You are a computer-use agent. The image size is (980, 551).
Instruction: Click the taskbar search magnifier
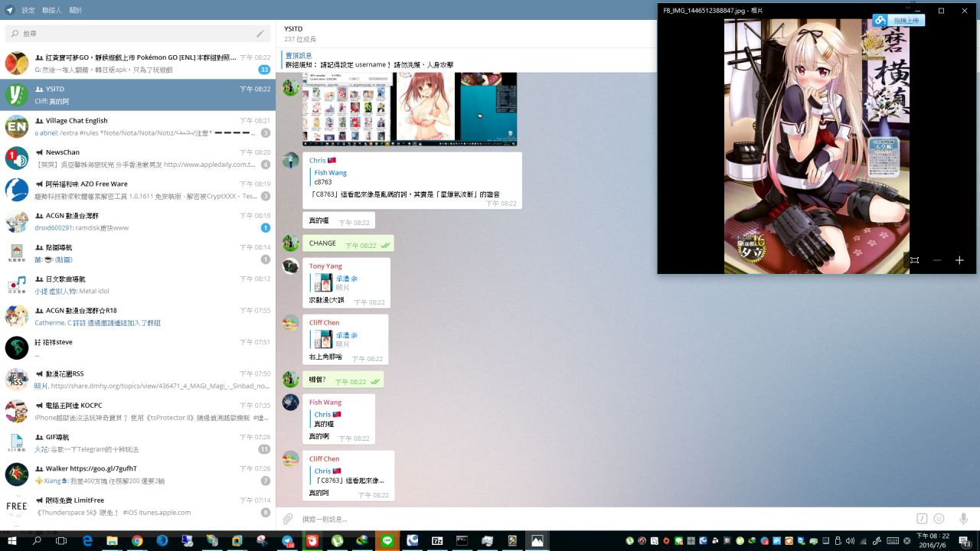pos(37,540)
